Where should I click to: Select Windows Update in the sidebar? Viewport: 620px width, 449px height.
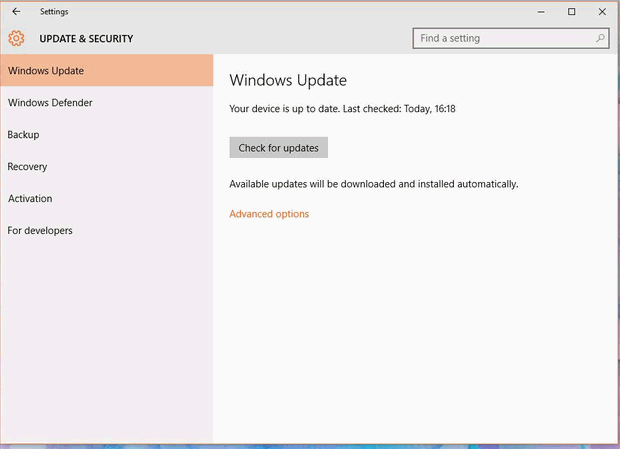point(107,70)
